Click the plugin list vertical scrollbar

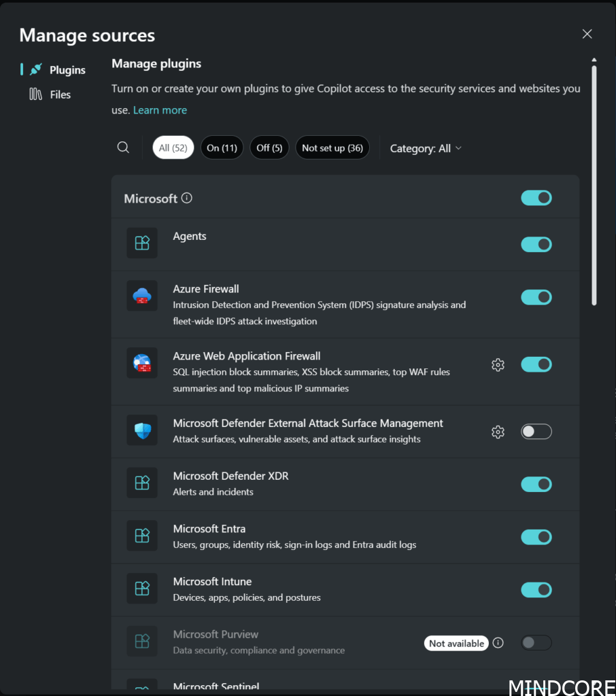(594, 184)
